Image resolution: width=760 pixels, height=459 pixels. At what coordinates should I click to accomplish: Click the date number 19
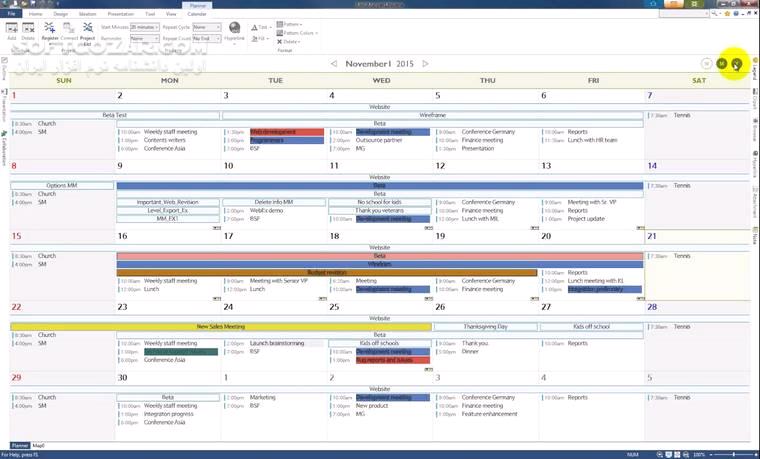click(x=440, y=236)
